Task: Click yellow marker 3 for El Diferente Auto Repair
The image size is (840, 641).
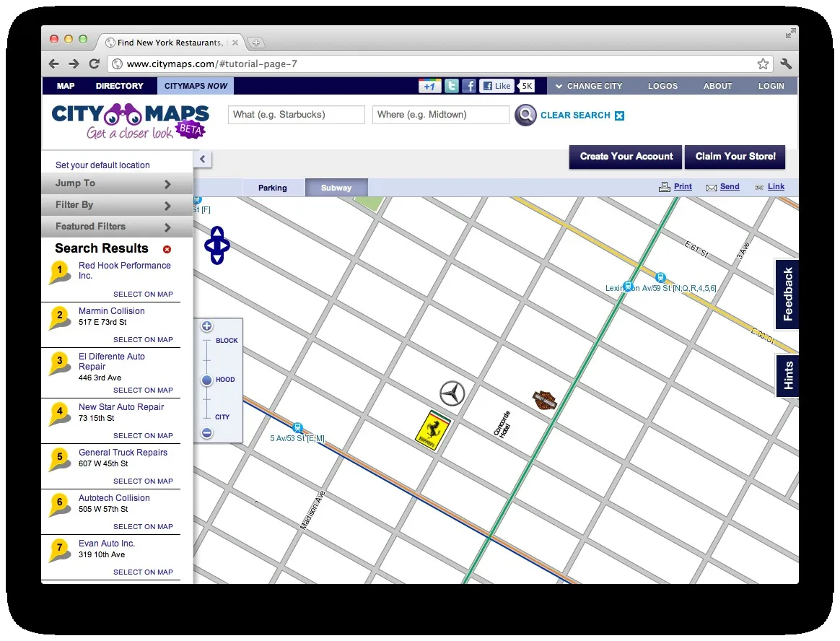Action: pos(59,363)
